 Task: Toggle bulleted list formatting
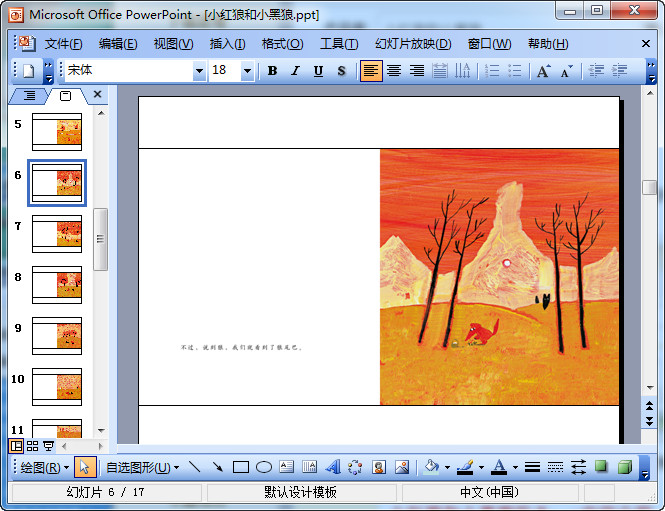tap(515, 71)
